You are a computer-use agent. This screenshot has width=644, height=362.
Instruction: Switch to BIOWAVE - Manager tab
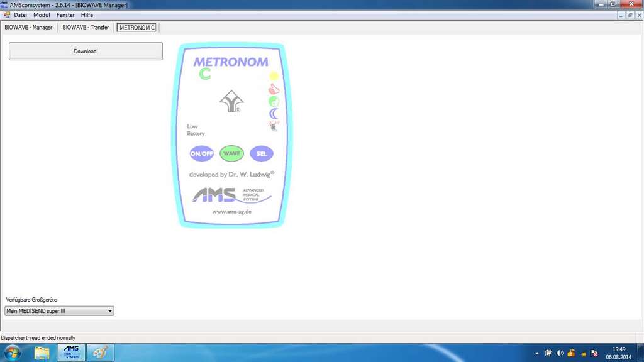(x=28, y=28)
